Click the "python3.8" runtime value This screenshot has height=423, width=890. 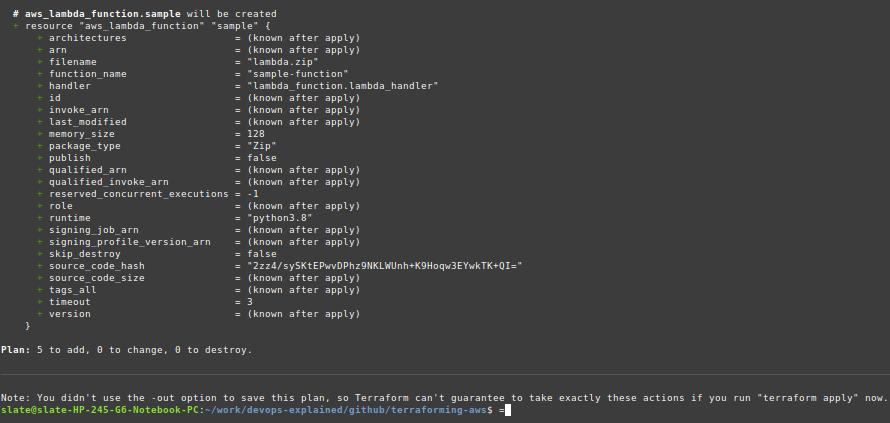(x=280, y=218)
